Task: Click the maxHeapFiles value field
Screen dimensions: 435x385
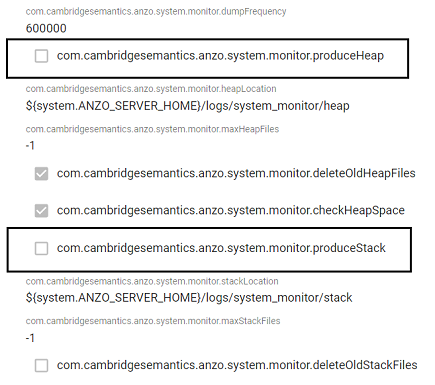Action: (x=30, y=146)
